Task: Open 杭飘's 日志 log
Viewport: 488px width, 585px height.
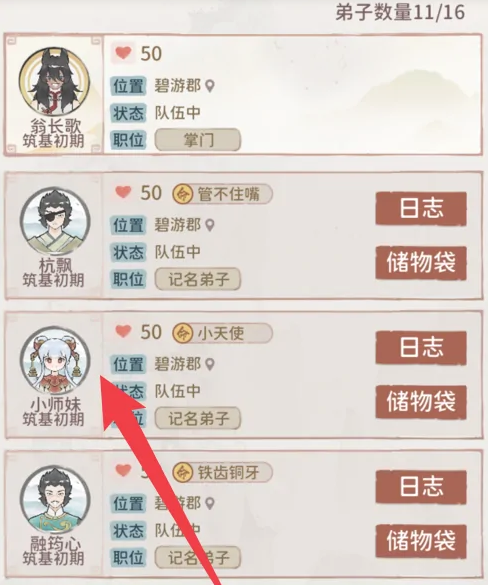Action: 421,209
